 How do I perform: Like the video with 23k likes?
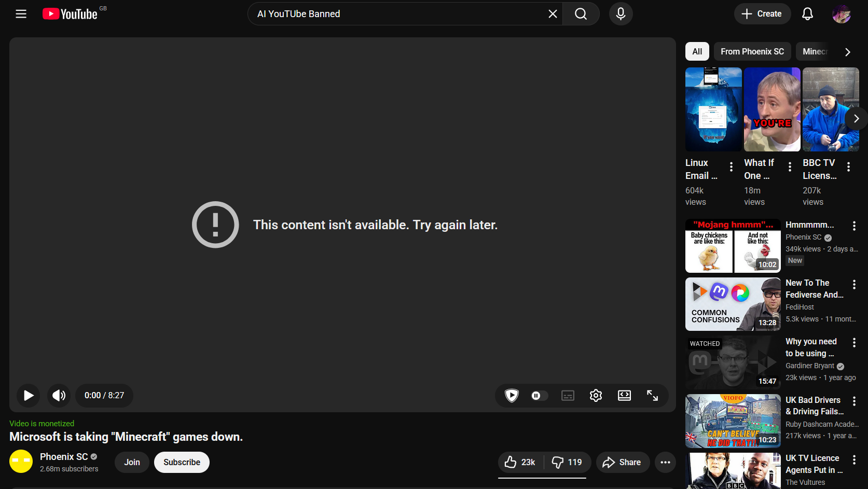pos(520,462)
